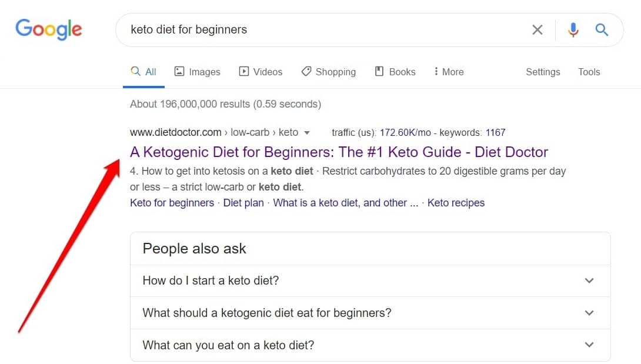This screenshot has height=364, width=641.
Task: Clear the search box with X icon
Action: pos(537,30)
